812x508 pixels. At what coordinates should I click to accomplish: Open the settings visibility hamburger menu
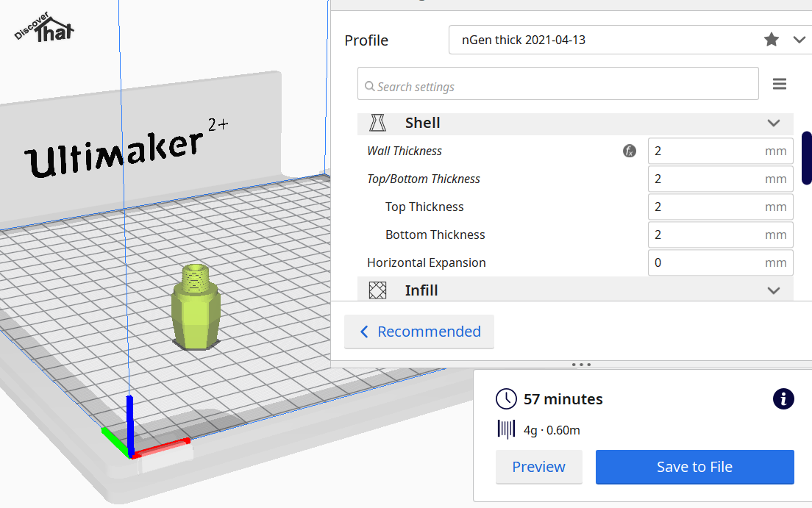780,84
